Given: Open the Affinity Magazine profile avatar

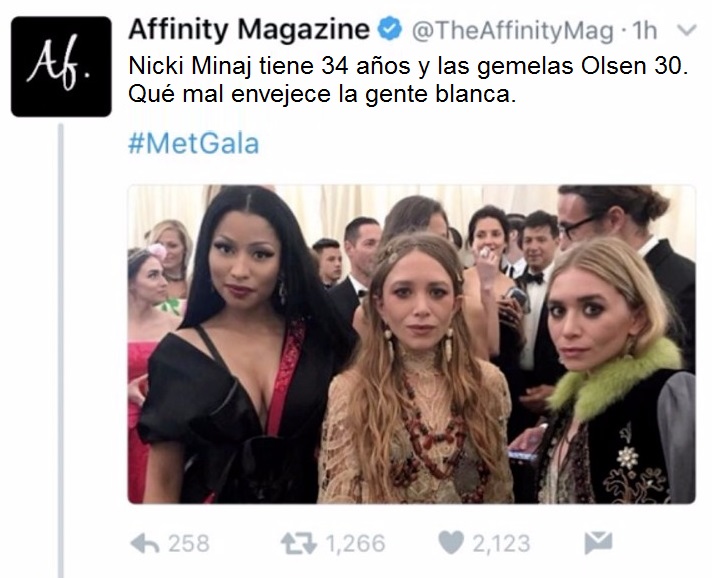Looking at the screenshot, I should click(x=61, y=67).
